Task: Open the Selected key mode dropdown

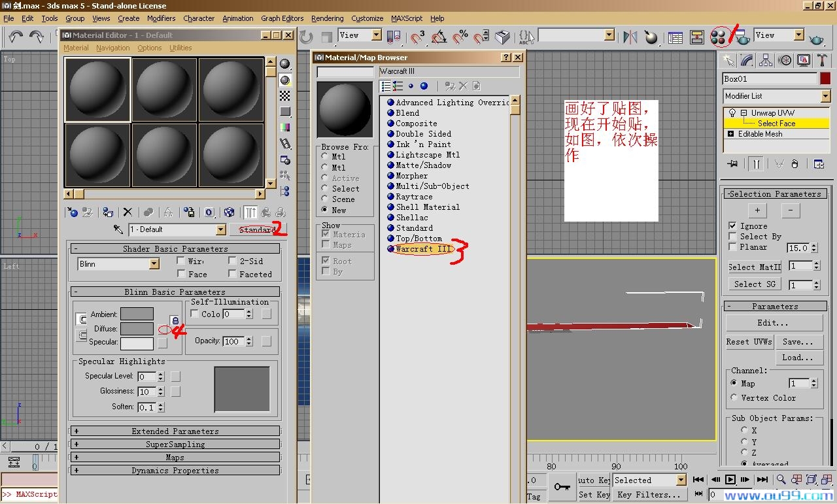Action: 681,480
